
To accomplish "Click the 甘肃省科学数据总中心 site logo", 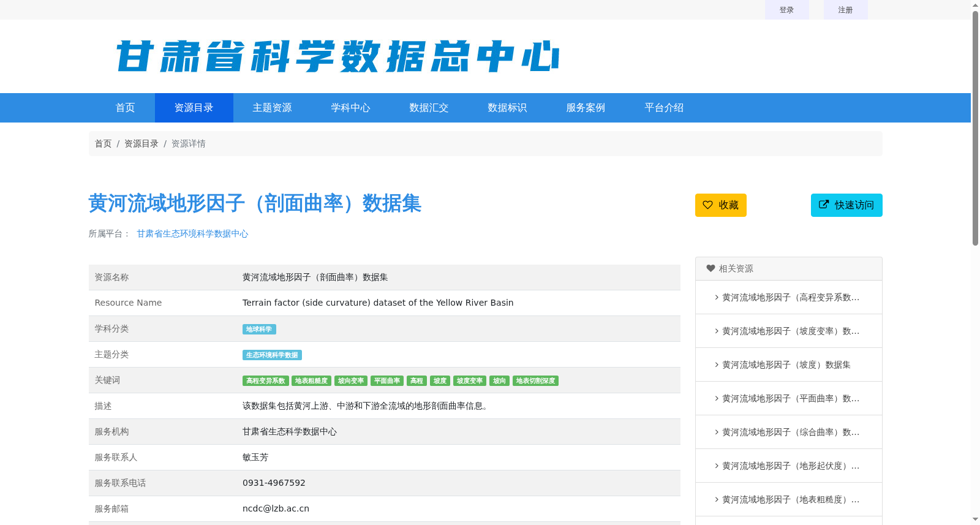I will click(337, 56).
